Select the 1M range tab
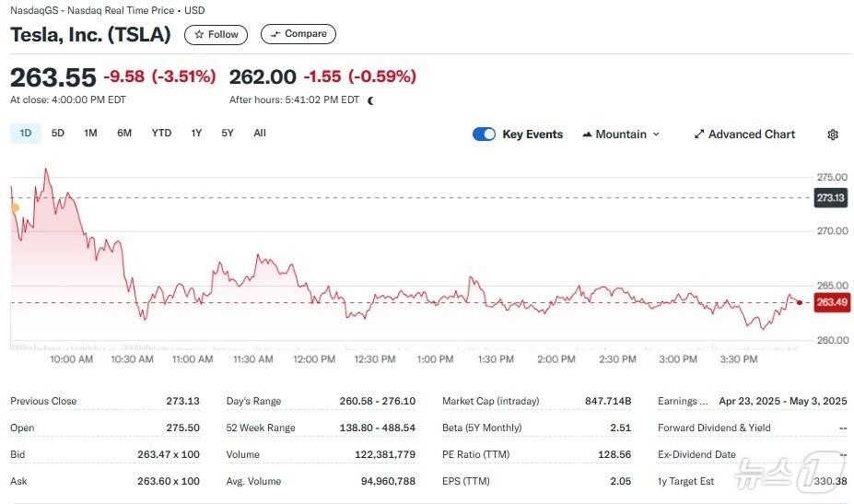This screenshot has height=504, width=854. pos(90,134)
